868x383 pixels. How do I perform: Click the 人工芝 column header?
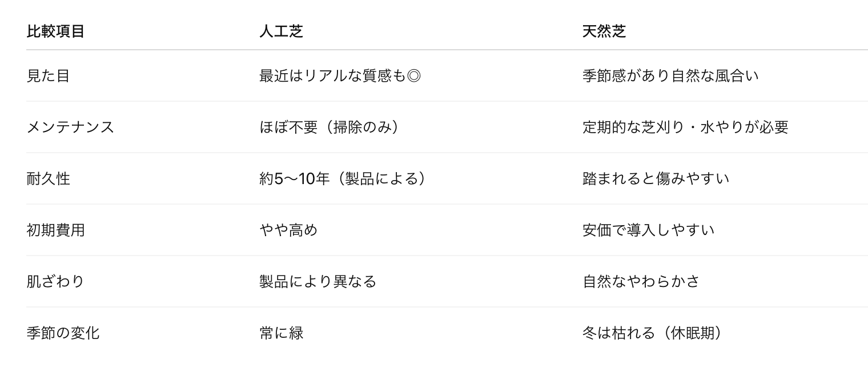[281, 31]
